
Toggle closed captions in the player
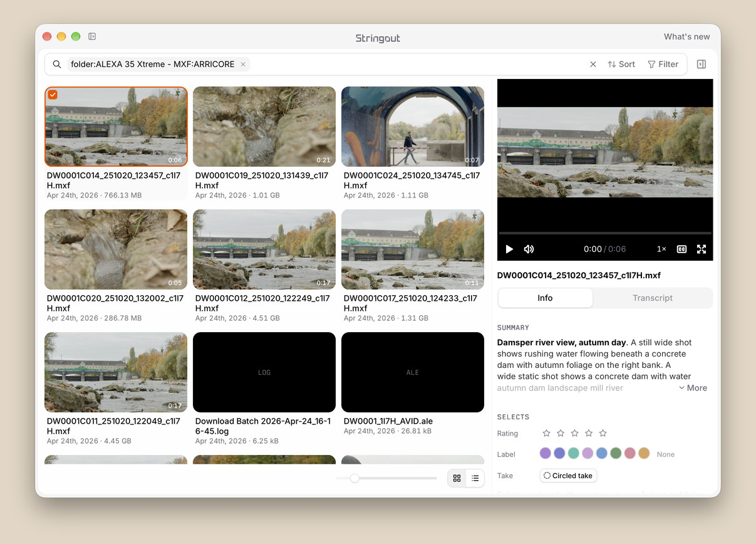coord(682,249)
